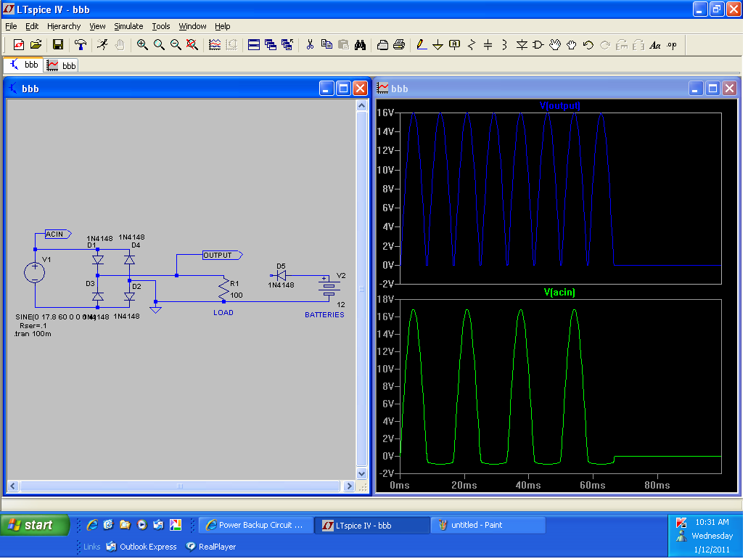The height and width of the screenshot is (559, 756).
Task: Open the Component gate icon
Action: (538, 45)
